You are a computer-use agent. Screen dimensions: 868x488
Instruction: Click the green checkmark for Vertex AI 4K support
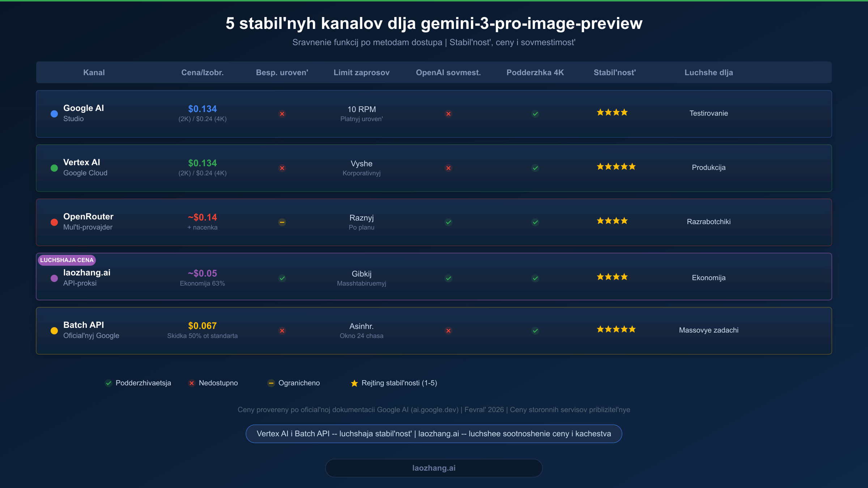pyautogui.click(x=535, y=168)
